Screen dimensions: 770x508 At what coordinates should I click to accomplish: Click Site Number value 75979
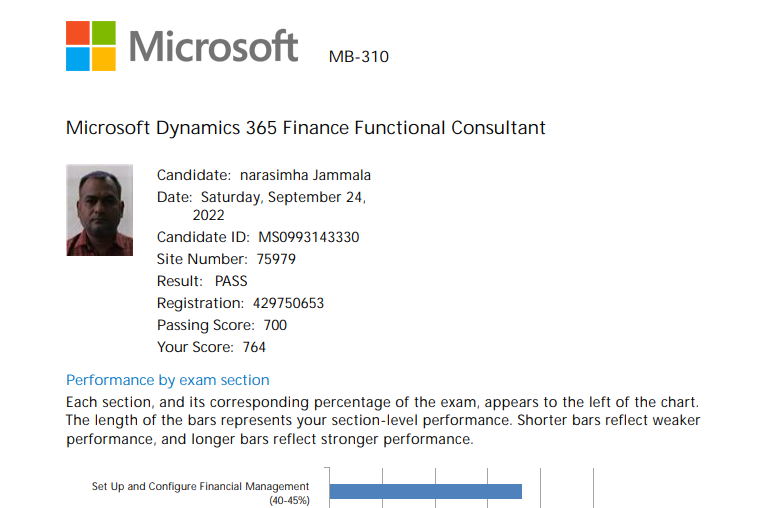[276, 259]
